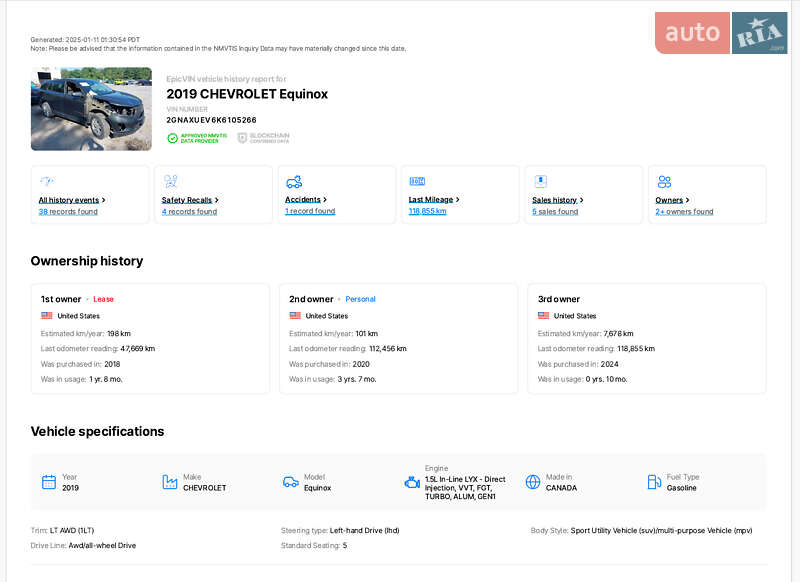800x582 pixels.
Task: Click the Blockchain confirmed data badge
Action: pos(264,138)
